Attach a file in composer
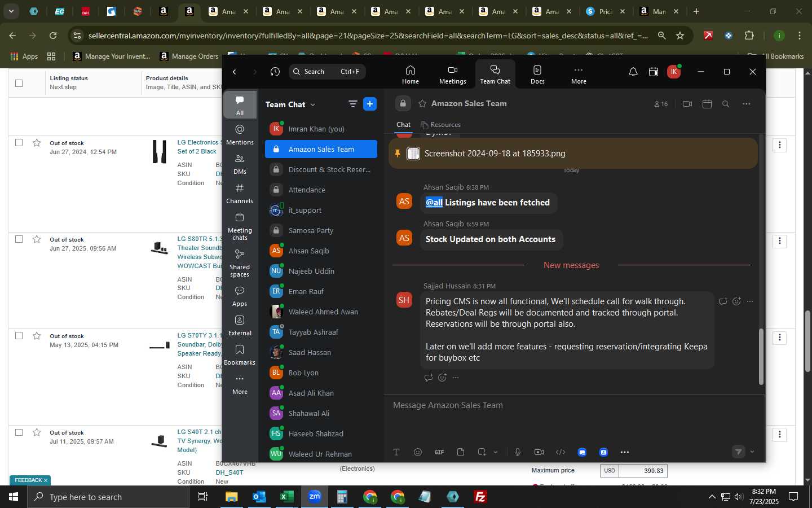Image resolution: width=812 pixels, height=508 pixels. [x=461, y=452]
